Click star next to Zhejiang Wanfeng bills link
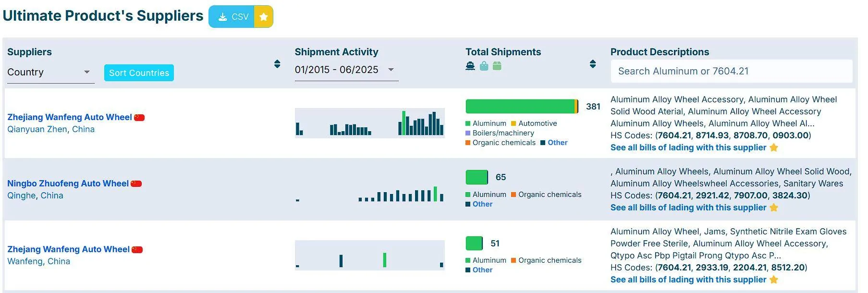 (x=774, y=147)
